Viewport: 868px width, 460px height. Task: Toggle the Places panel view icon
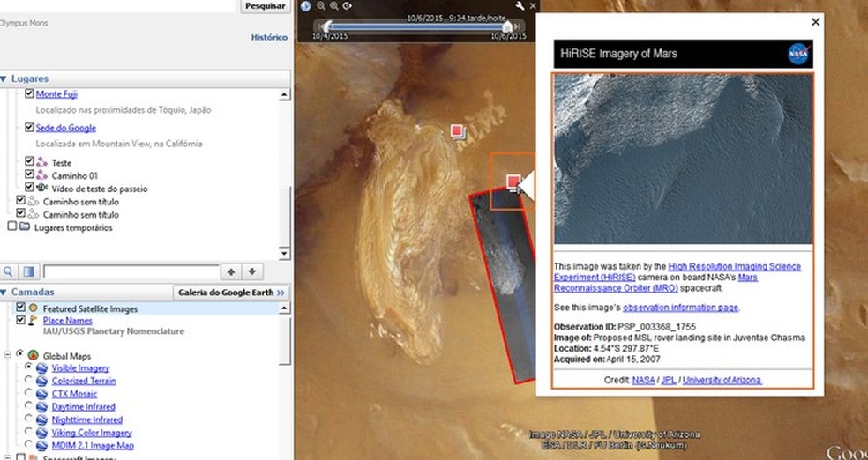tap(29, 271)
